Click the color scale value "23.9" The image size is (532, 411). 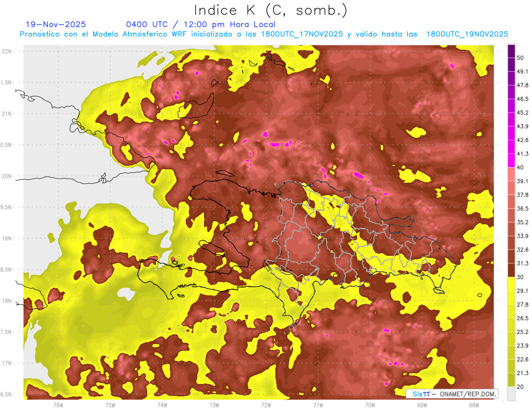click(523, 346)
